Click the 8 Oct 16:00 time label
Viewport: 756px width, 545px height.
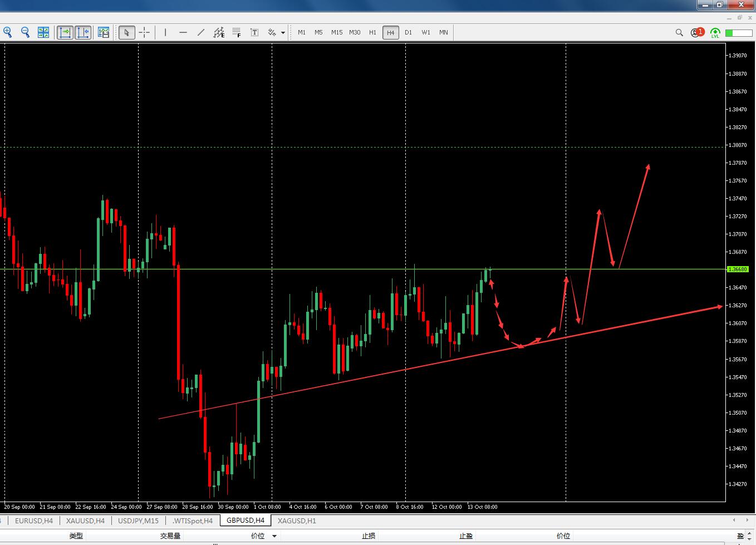pyautogui.click(x=410, y=507)
